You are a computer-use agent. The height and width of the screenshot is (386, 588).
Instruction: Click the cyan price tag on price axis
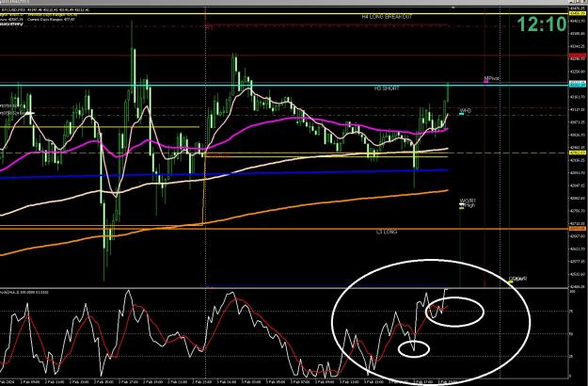click(x=578, y=85)
